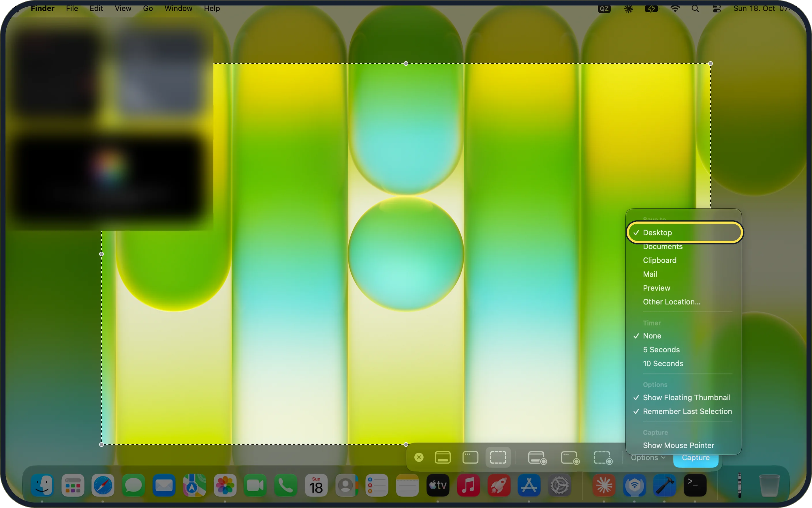Screen dimensions: 812x508
Task: Select Record Selected Portion mode
Action: pos(603,458)
